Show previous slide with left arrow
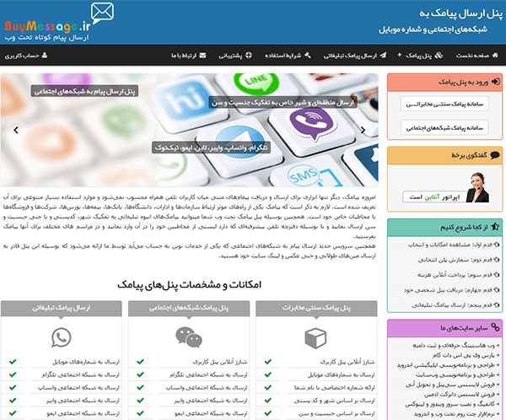Screen dimensions: 506x420 tap(16, 130)
